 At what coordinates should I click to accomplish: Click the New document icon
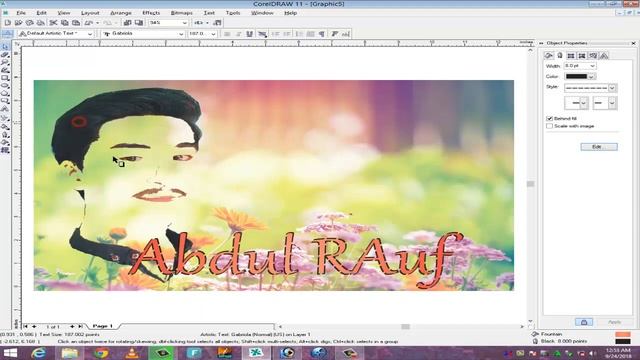tap(7, 23)
